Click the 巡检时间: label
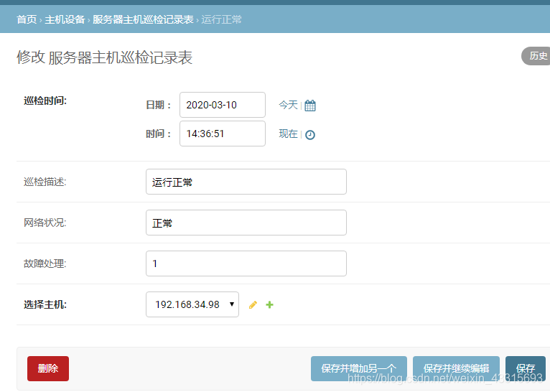The width and height of the screenshot is (550, 392). (45, 101)
